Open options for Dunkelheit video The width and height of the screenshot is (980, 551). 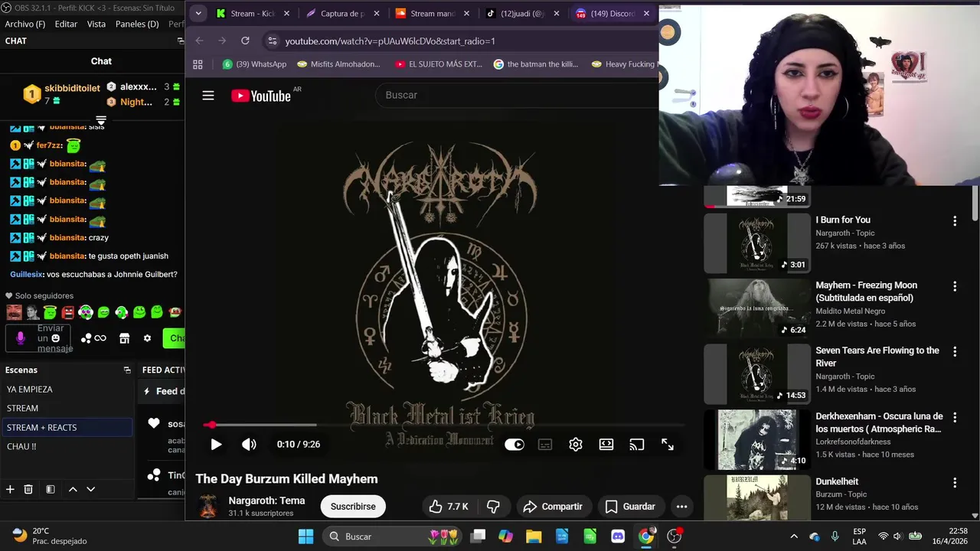[x=955, y=483]
